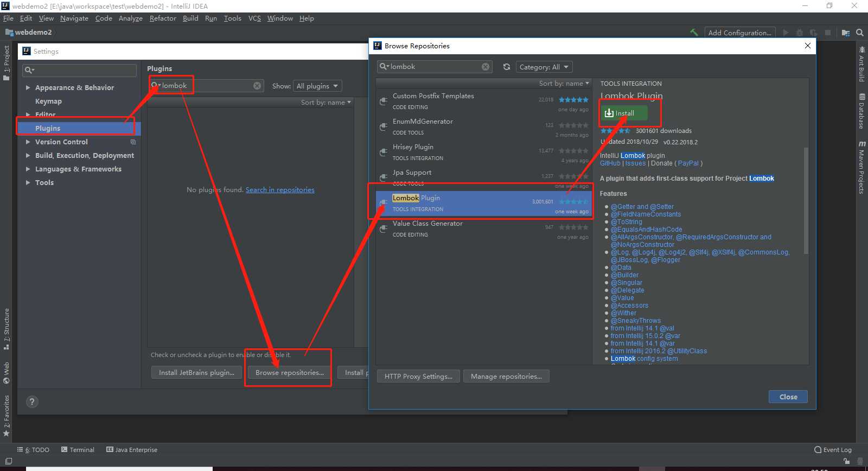
Task: Open the Favorites tool window tab
Action: coord(7,416)
